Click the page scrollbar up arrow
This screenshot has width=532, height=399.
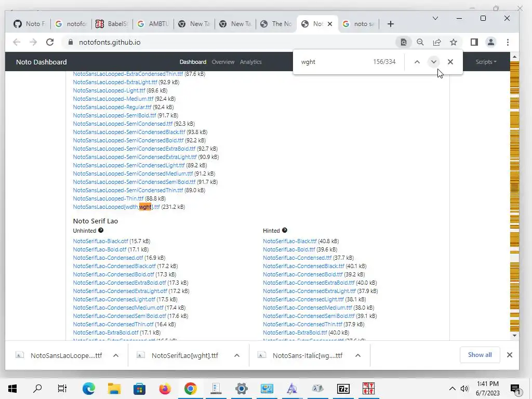[514, 57]
